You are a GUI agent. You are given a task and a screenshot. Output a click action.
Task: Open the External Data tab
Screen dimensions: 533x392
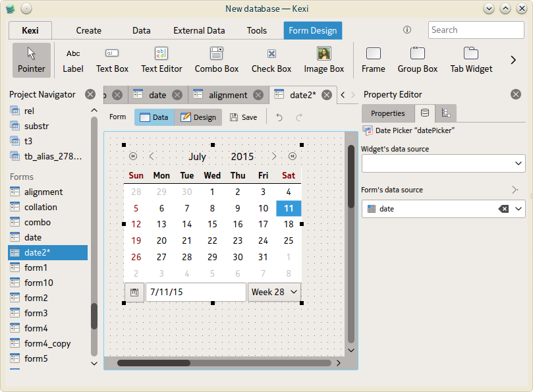[x=199, y=30]
